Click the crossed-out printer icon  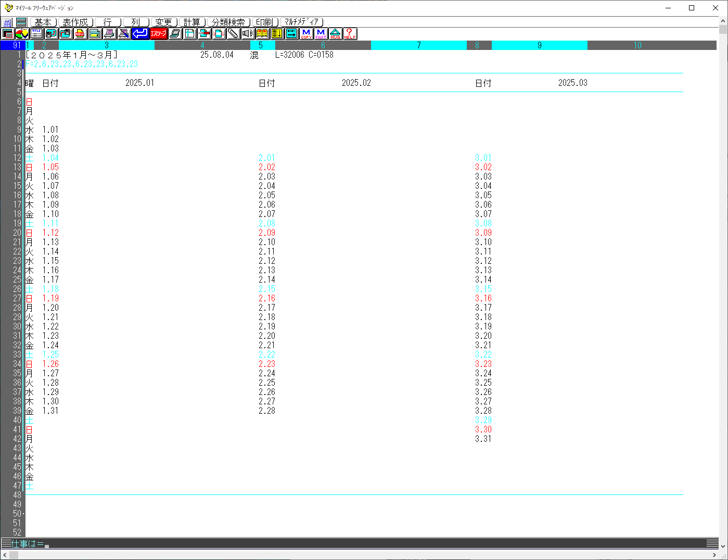pos(124,34)
